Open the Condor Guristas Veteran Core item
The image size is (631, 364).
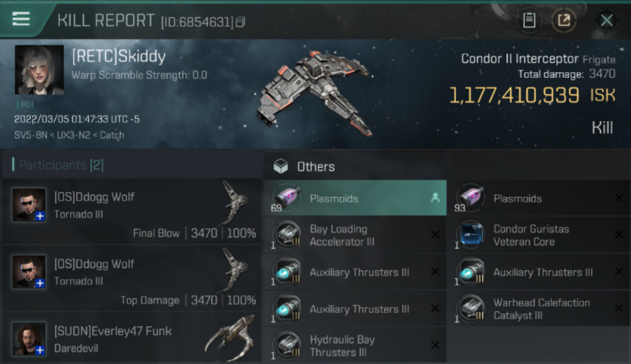539,235
